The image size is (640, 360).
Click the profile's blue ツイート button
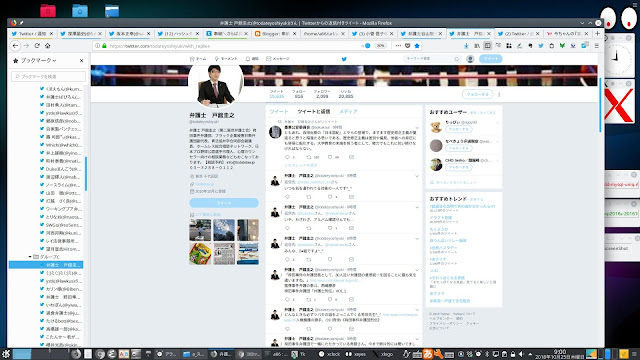pyautogui.click(x=224, y=203)
